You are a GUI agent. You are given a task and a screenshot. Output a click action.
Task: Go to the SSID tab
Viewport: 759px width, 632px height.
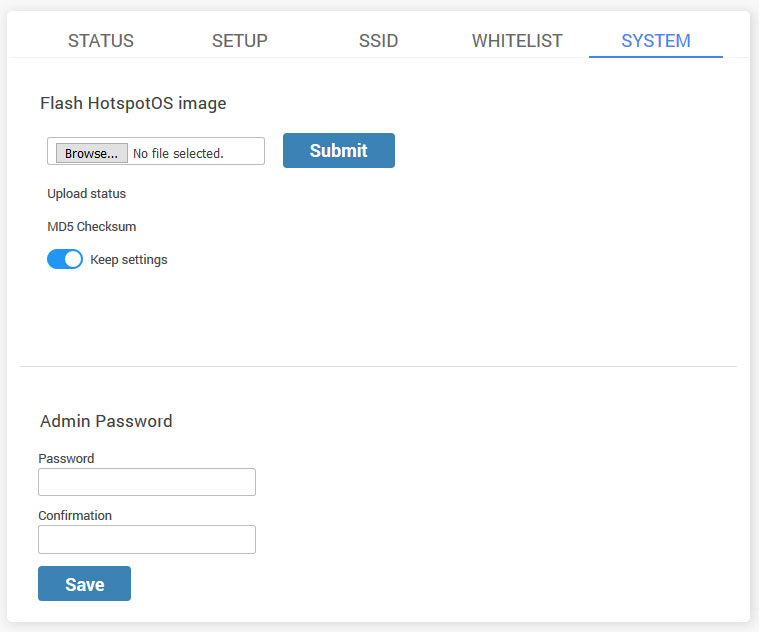click(378, 41)
